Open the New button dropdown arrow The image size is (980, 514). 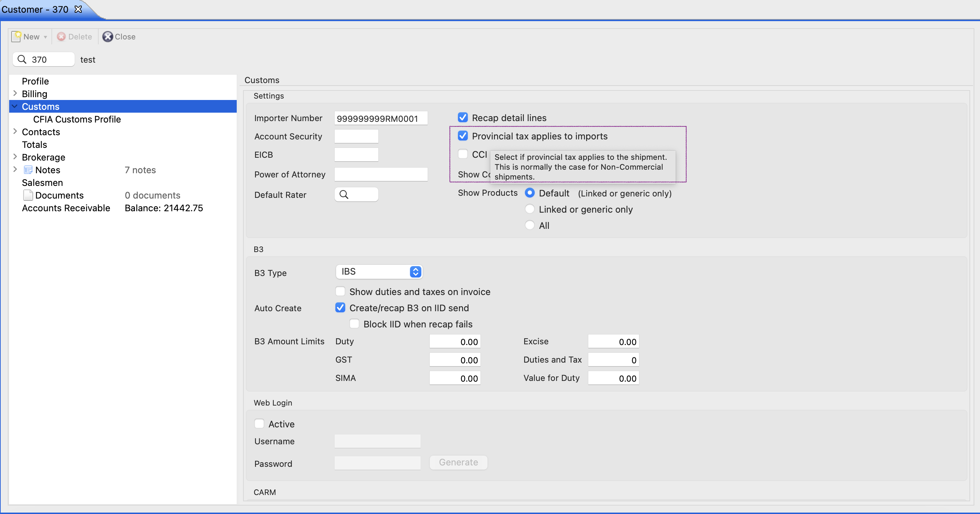point(45,37)
